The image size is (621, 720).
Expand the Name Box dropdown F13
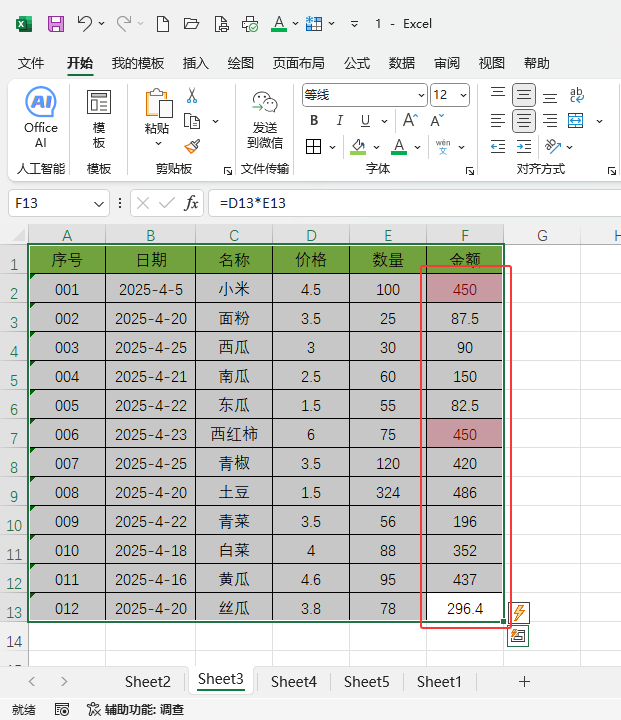coord(99,203)
